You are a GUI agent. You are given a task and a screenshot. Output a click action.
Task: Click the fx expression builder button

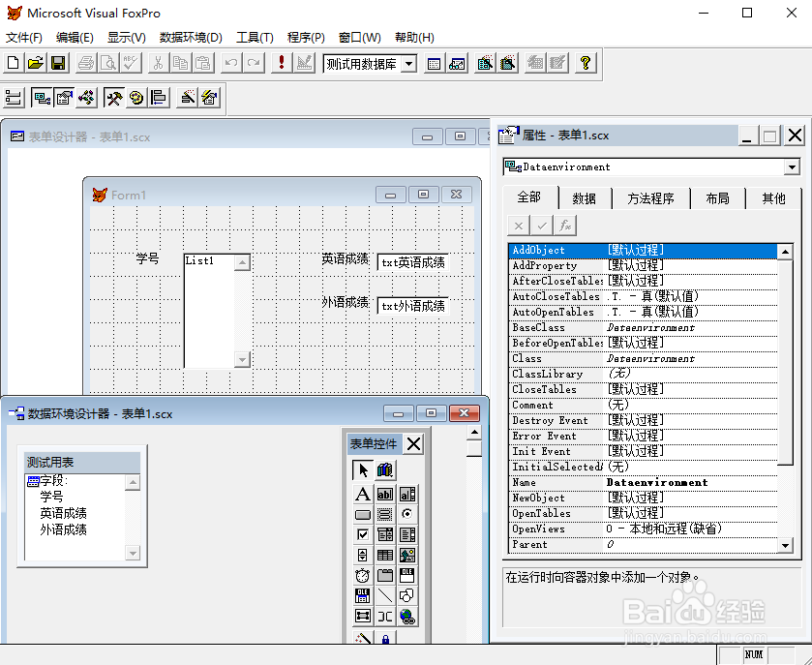(x=565, y=225)
